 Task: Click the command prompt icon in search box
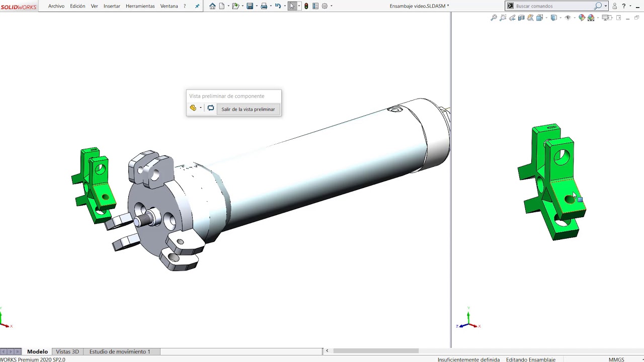(x=510, y=6)
